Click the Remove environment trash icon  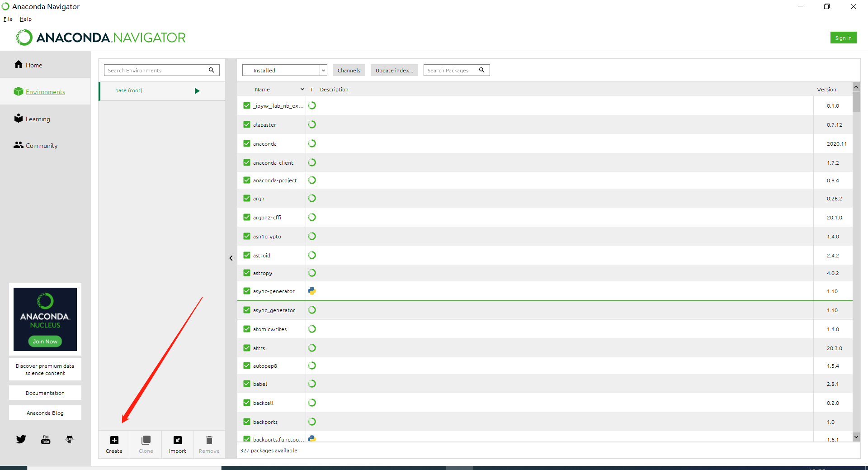click(209, 440)
